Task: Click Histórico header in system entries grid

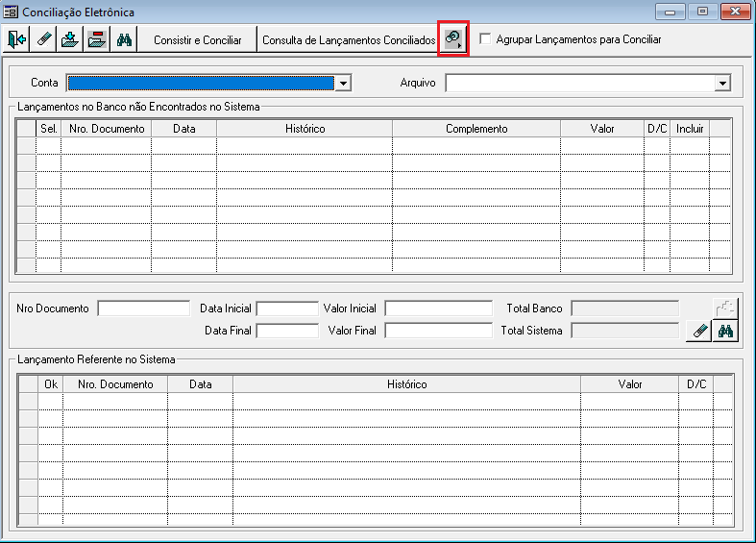Action: coord(407,384)
